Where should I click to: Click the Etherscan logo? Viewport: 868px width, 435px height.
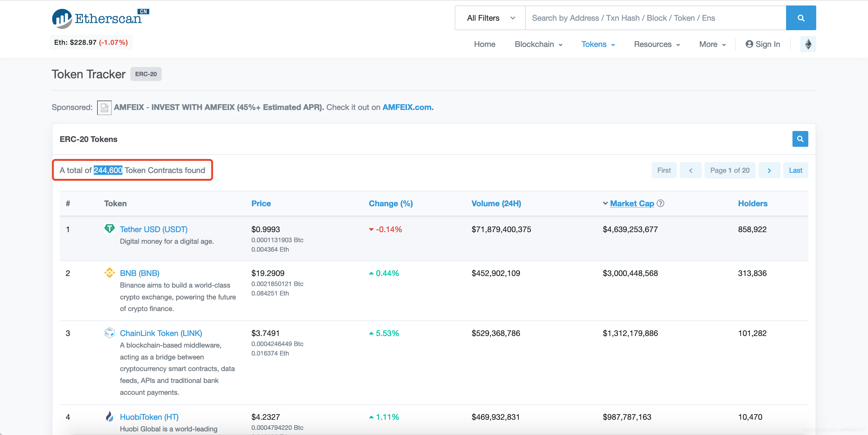click(x=101, y=18)
